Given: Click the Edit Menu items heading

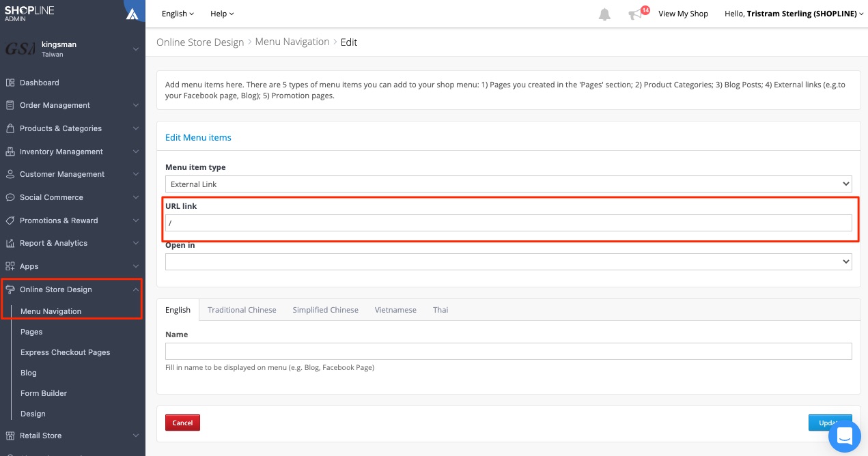Looking at the screenshot, I should 198,137.
